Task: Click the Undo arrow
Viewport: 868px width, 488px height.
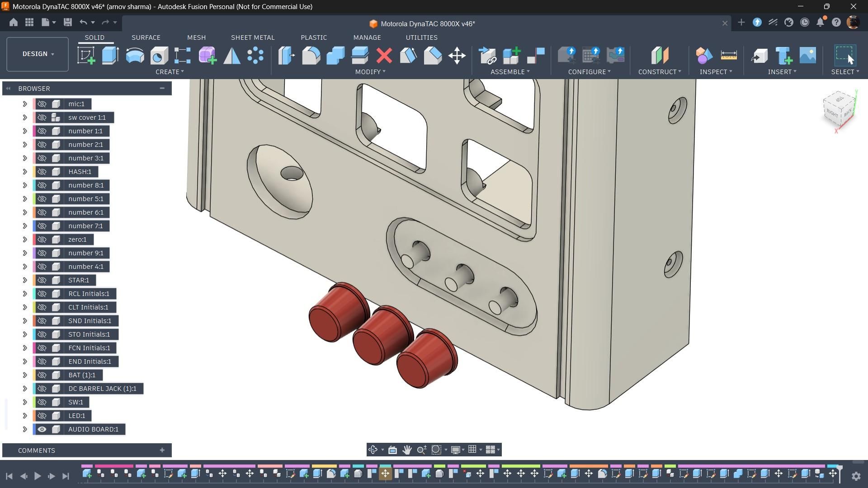Action: pyautogui.click(x=83, y=22)
